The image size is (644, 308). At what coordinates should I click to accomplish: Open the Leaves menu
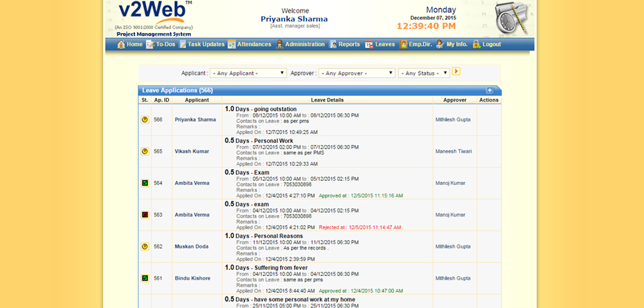(x=380, y=44)
